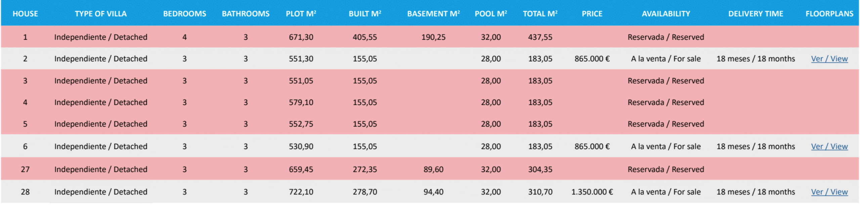The height and width of the screenshot is (210, 868).
Task: Click the 1.350.000 € price for house 28
Action: 592,192
